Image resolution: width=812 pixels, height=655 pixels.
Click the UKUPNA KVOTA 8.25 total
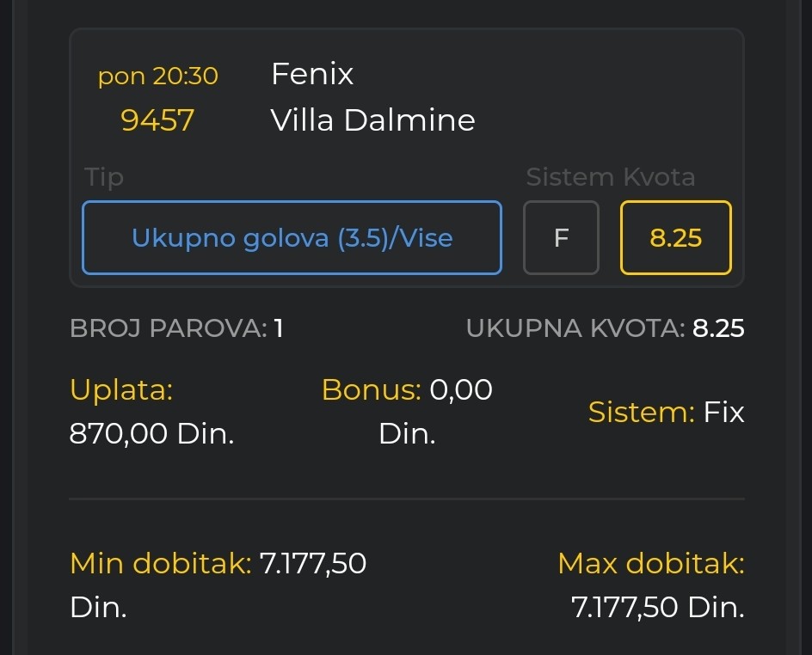606,328
